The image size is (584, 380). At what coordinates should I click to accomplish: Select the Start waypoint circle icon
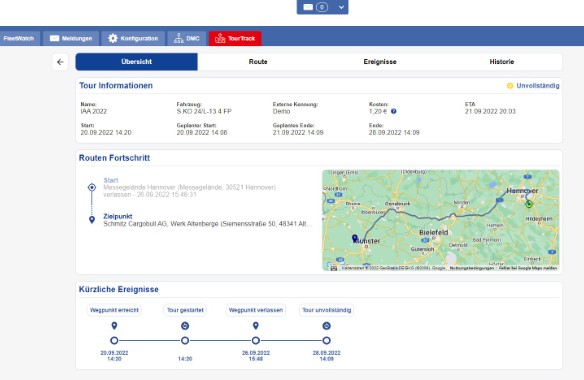click(x=92, y=187)
